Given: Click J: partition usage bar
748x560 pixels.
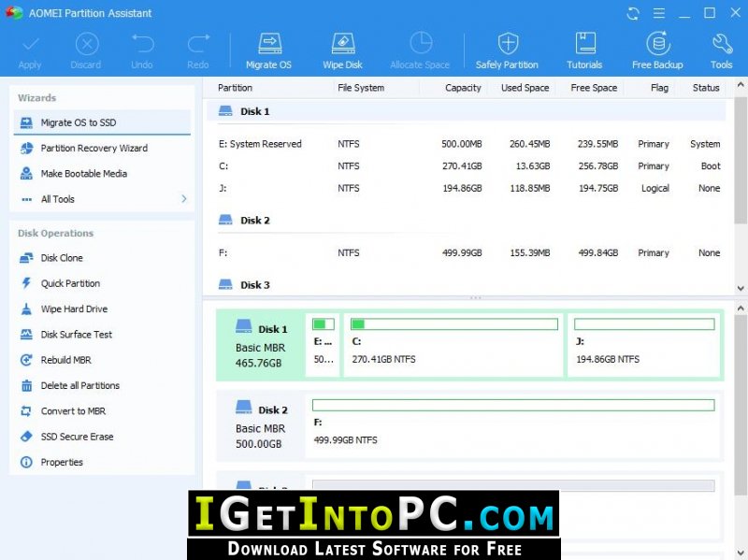Looking at the screenshot, I should point(644,324).
